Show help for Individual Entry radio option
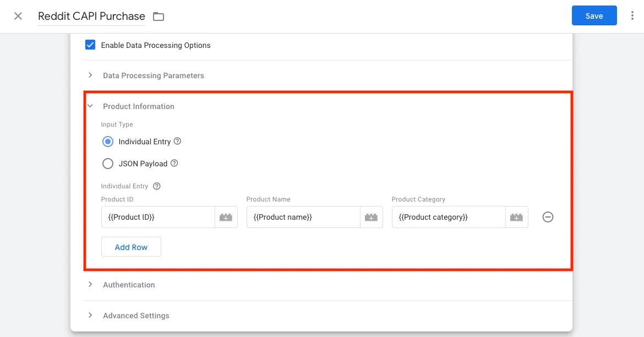Viewport: 644px width, 337px height. [177, 141]
